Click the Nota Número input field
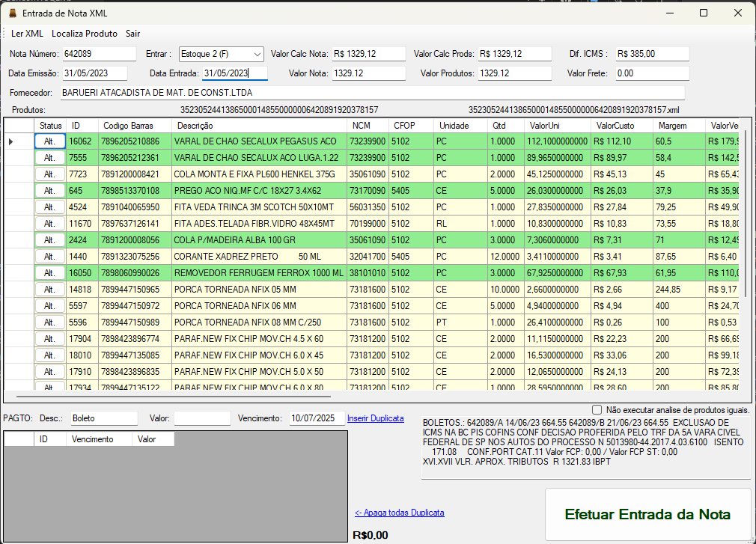Viewport: 756px width, 544px height. (x=99, y=54)
